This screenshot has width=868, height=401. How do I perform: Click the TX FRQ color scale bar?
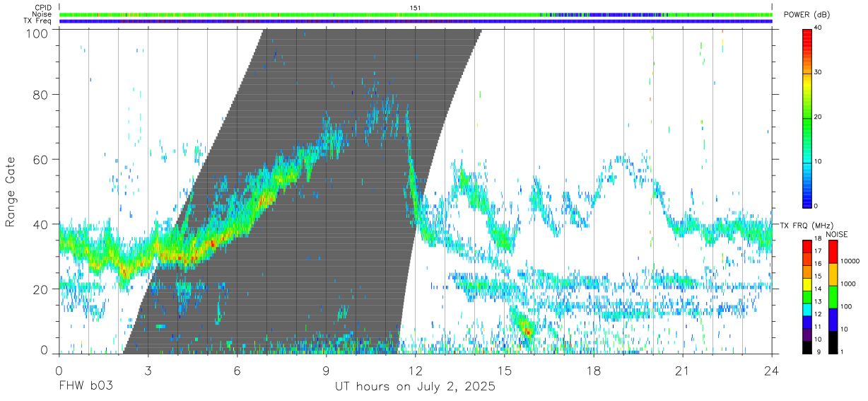pyautogui.click(x=807, y=297)
